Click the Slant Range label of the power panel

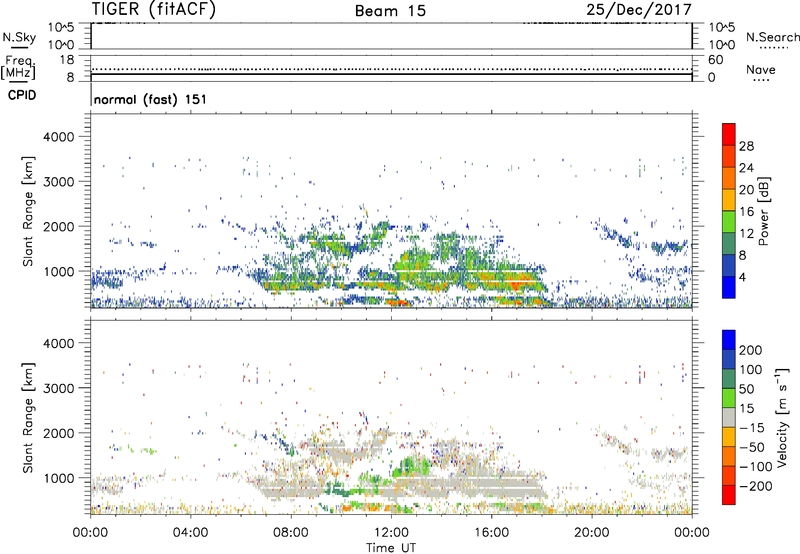[x=28, y=211]
